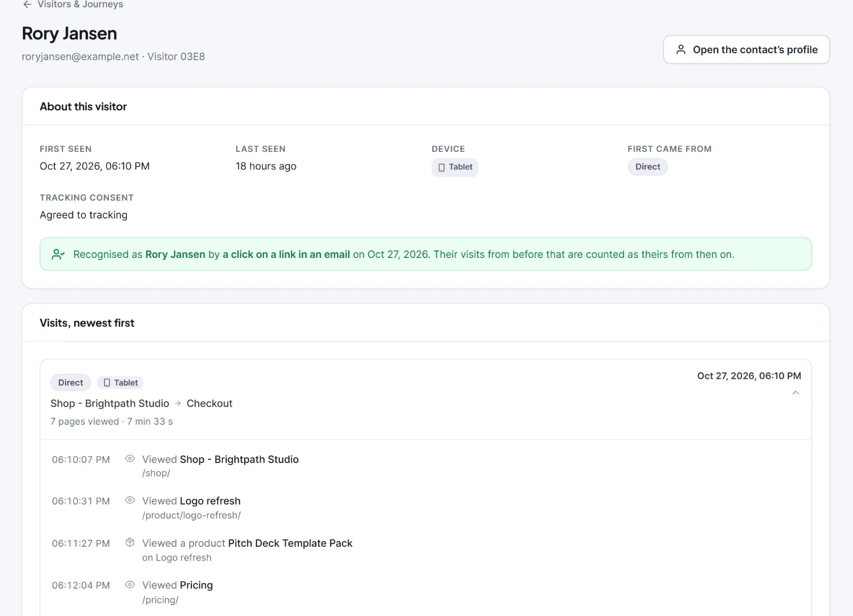Click the Direct tag on the visit card
Image resolution: width=853 pixels, height=616 pixels.
coord(70,383)
